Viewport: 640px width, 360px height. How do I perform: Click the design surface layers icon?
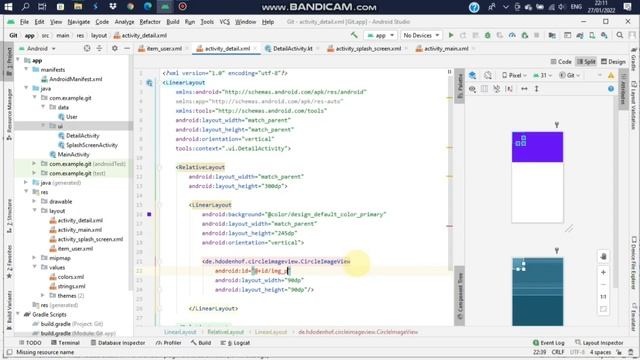472,75
